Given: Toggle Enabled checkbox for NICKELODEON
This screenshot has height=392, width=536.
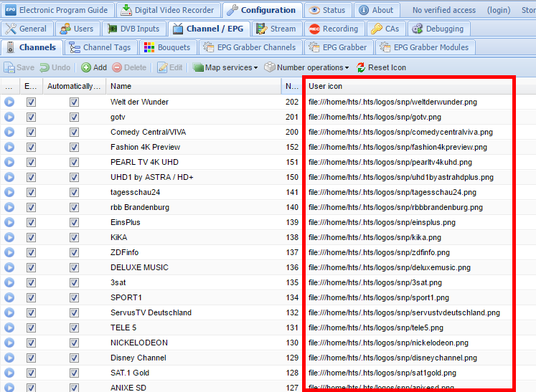Looking at the screenshot, I should point(31,343).
